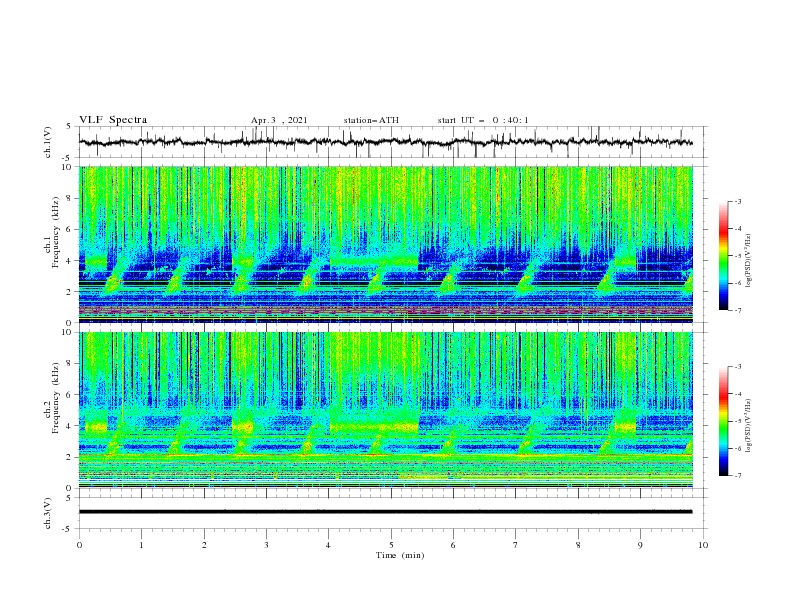Click the "6" kHz tick on ch.1 frequency axis
The image size is (792, 612).
[x=71, y=229]
